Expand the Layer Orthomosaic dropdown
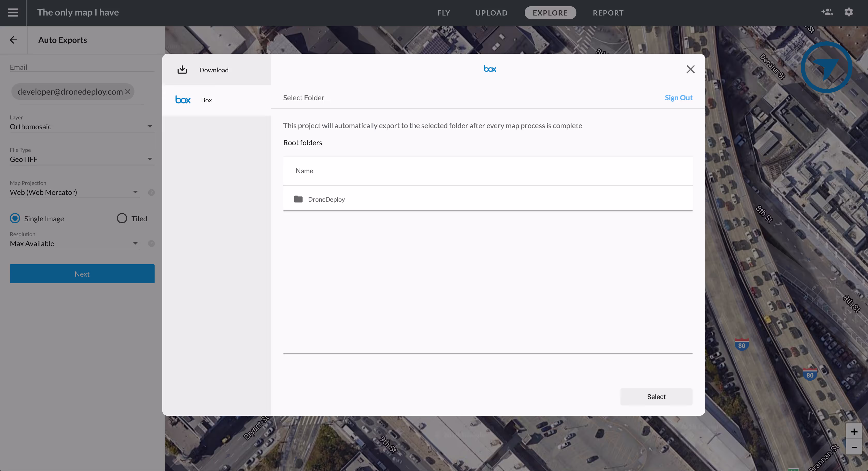 (82, 127)
